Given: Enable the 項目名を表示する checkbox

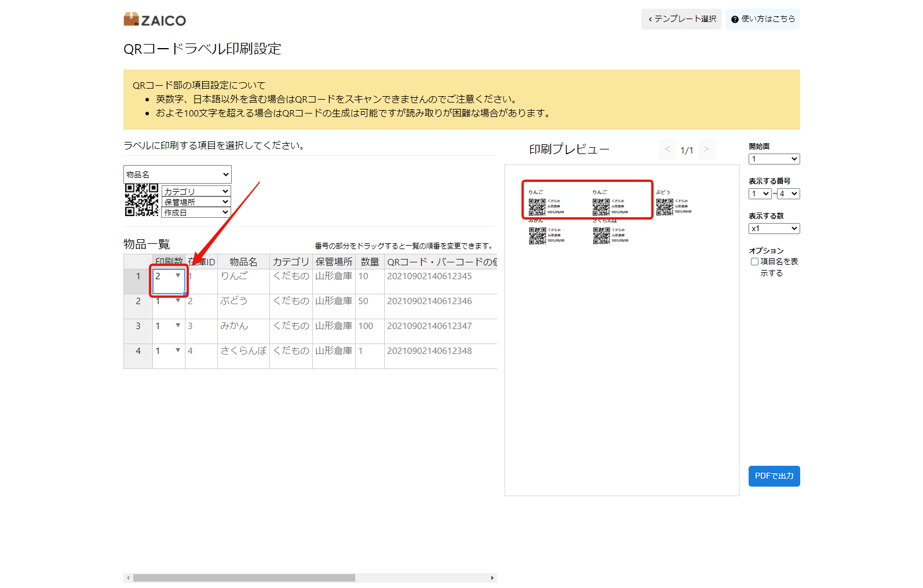Looking at the screenshot, I should [754, 262].
